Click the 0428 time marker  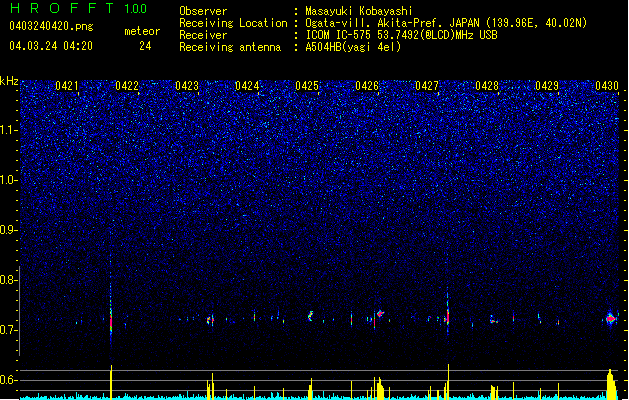(487, 86)
